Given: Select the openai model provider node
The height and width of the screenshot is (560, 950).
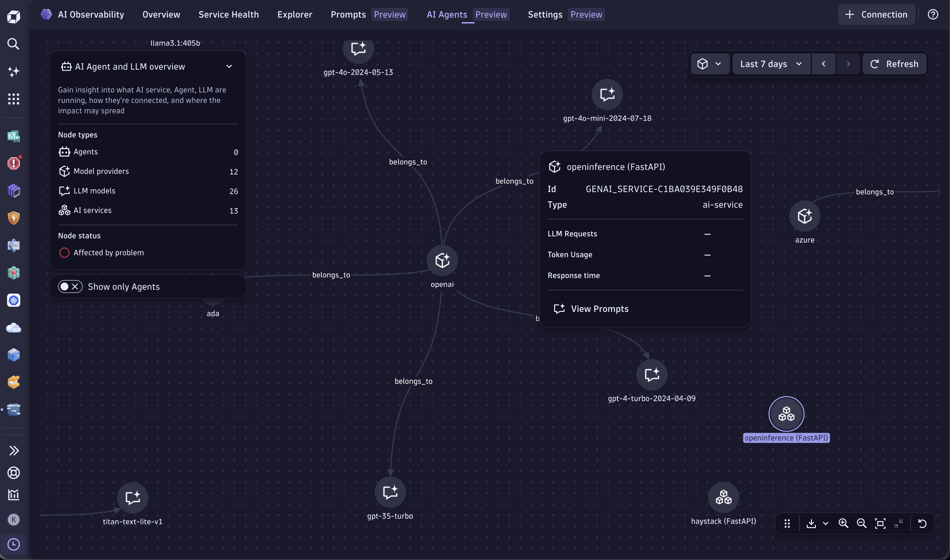Looking at the screenshot, I should click(x=442, y=261).
